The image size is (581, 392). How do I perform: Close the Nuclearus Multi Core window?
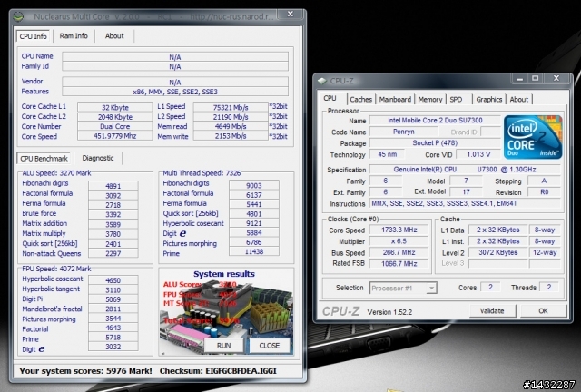tap(290, 15)
